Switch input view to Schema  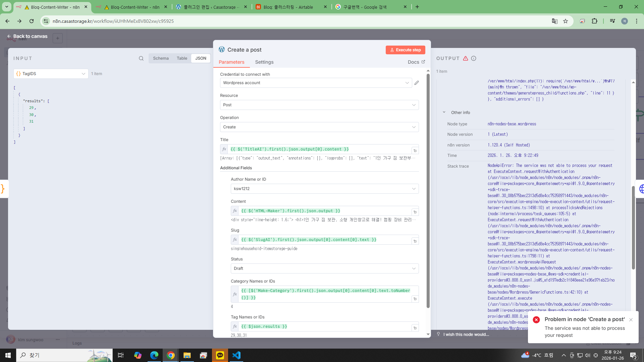pos(161,58)
